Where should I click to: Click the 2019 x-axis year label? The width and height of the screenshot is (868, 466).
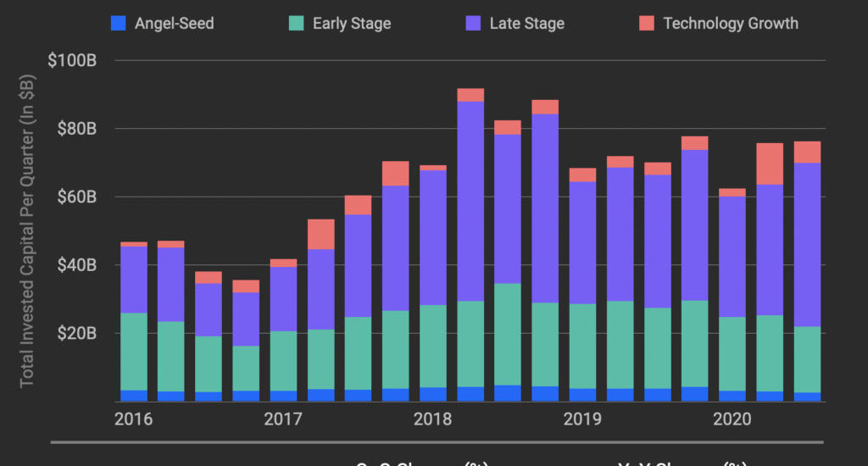click(x=581, y=419)
